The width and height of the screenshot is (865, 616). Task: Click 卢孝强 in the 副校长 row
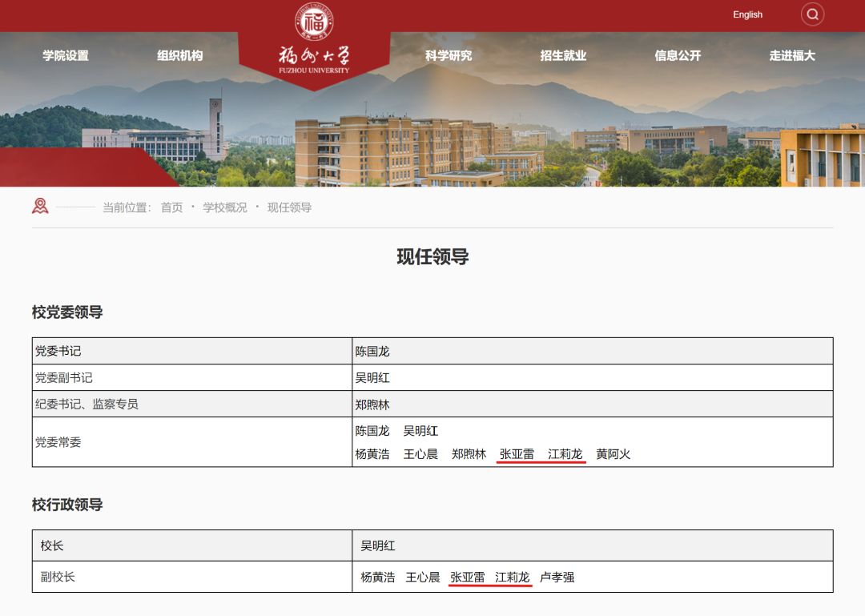point(559,576)
